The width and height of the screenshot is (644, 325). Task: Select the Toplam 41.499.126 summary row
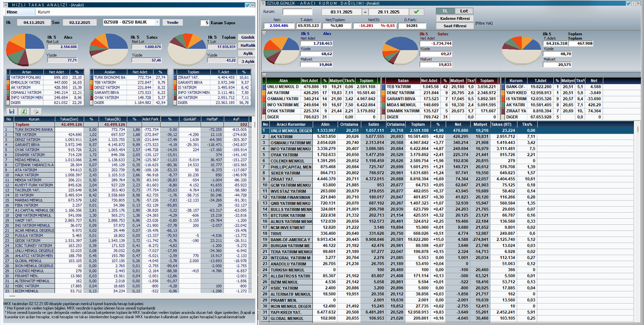click(128, 124)
